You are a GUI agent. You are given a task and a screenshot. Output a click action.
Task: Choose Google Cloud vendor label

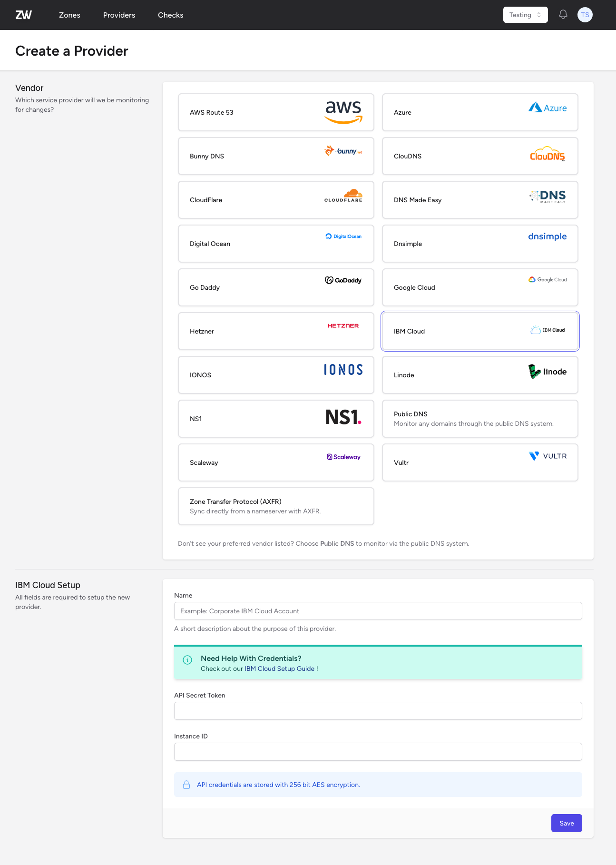(414, 287)
